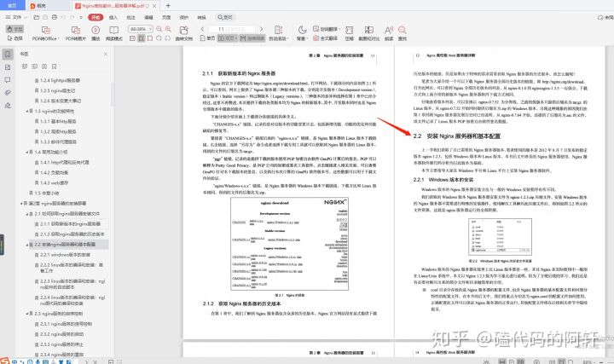Screen dimensions: 614x364
Task: Click the Sogou input method icon
Action: tap(4, 361)
